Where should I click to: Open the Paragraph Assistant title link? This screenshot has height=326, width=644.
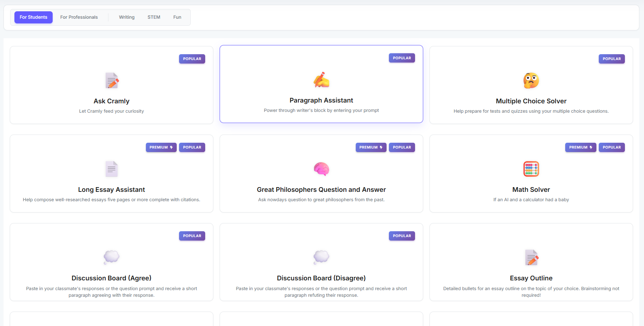point(321,100)
